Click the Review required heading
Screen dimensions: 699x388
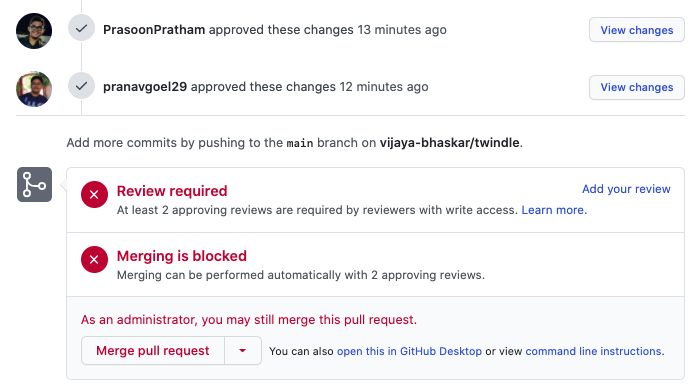(172, 191)
